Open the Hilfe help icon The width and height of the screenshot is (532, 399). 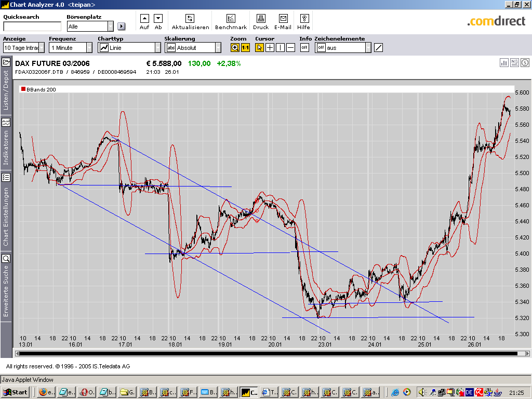[304, 19]
